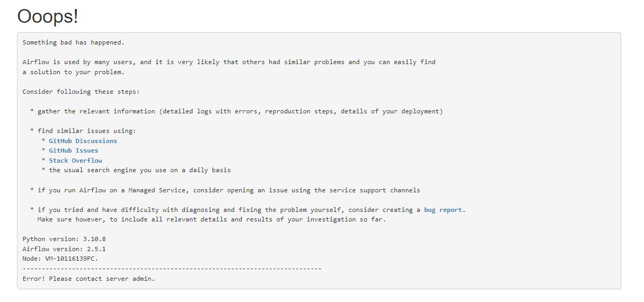The height and width of the screenshot is (302, 644).
Task: Click the Python version 3.10.8 line
Action: tap(64, 239)
